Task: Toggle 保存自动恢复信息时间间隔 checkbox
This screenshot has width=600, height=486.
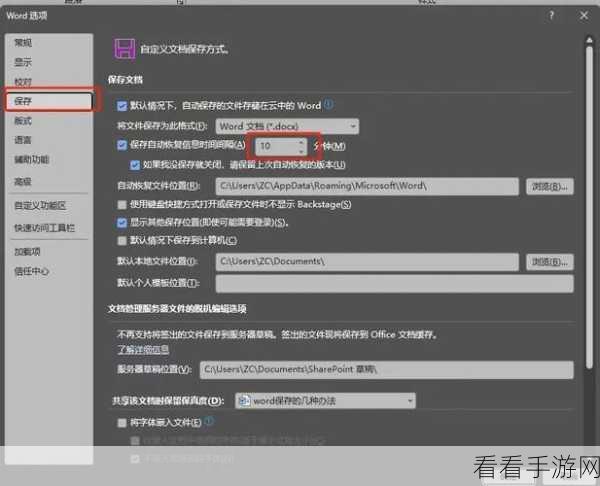Action: [x=122, y=145]
